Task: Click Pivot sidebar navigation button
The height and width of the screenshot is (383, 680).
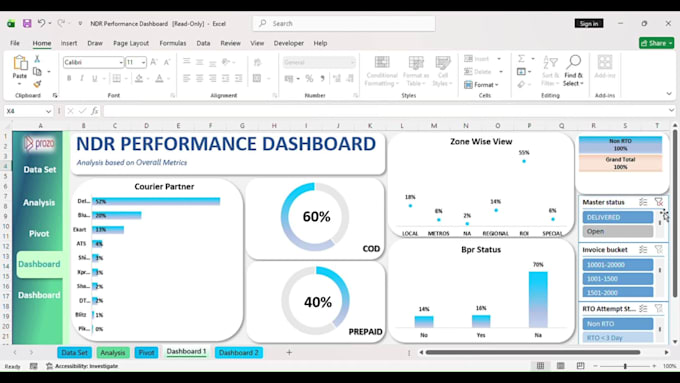Action: coord(39,234)
